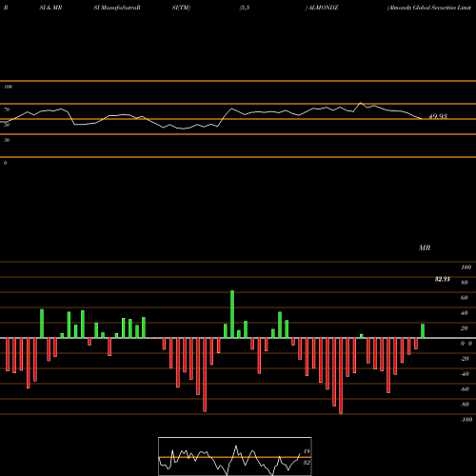Click the -100 label on MR axis

coord(466,420)
